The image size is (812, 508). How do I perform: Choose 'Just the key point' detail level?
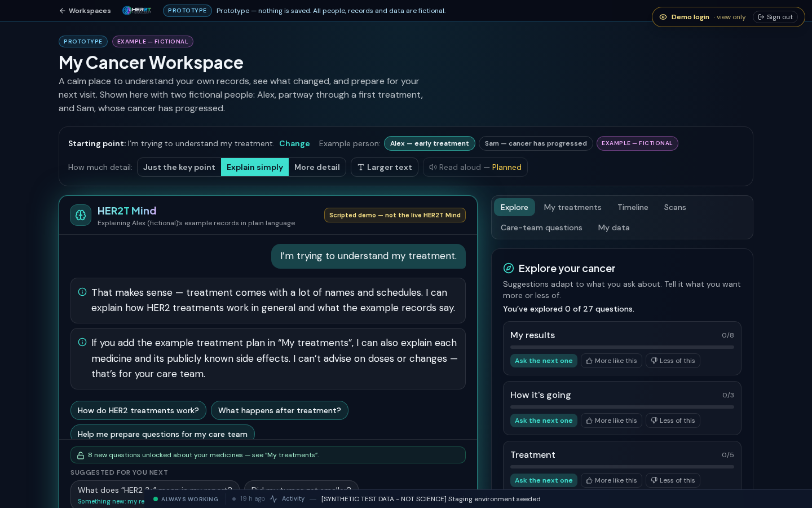click(x=179, y=167)
